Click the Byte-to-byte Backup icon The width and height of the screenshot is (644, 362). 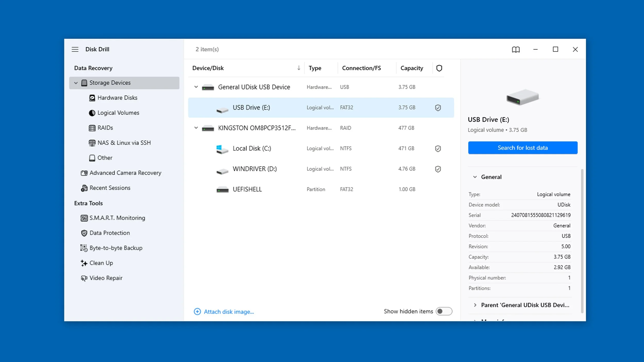coord(84,248)
